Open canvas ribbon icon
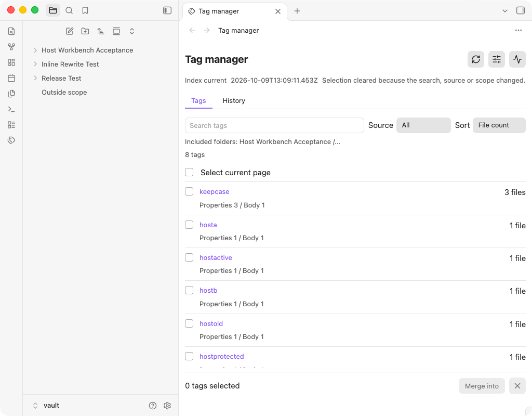 coord(11,62)
